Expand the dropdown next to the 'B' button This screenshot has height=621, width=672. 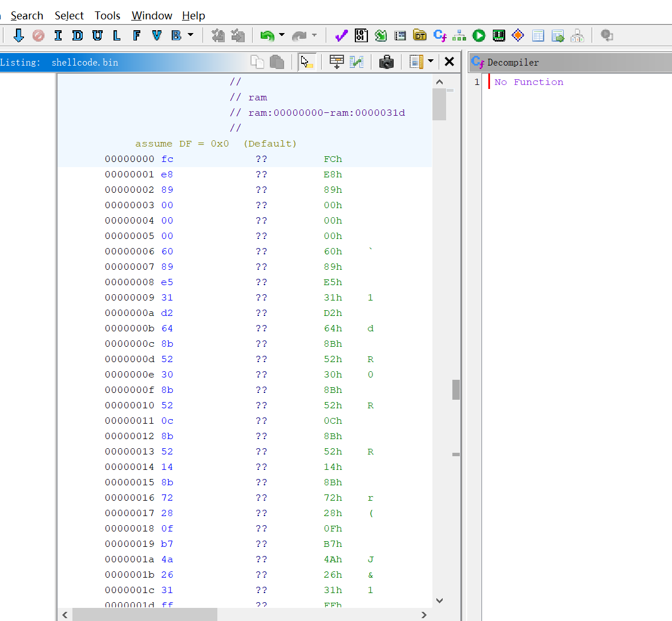click(x=191, y=35)
